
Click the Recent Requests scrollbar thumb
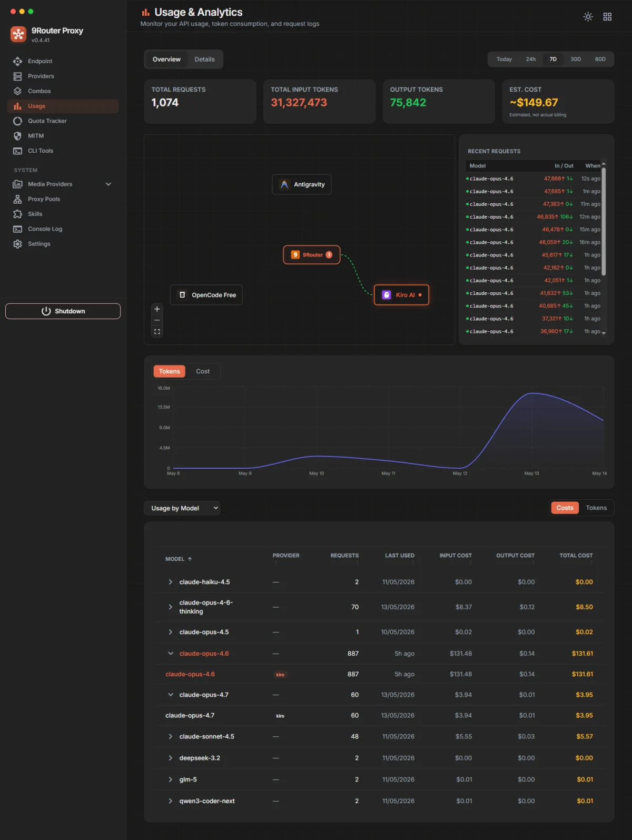pyautogui.click(x=604, y=221)
